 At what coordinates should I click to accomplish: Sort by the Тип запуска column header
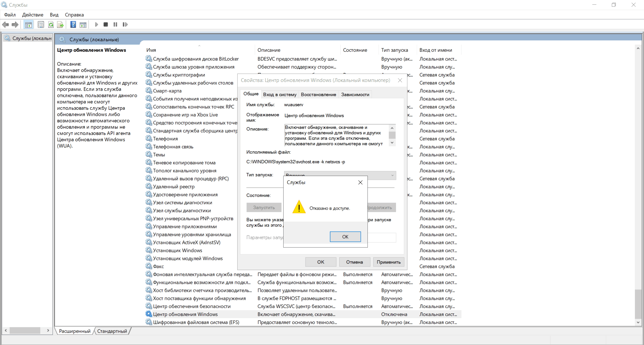398,50
